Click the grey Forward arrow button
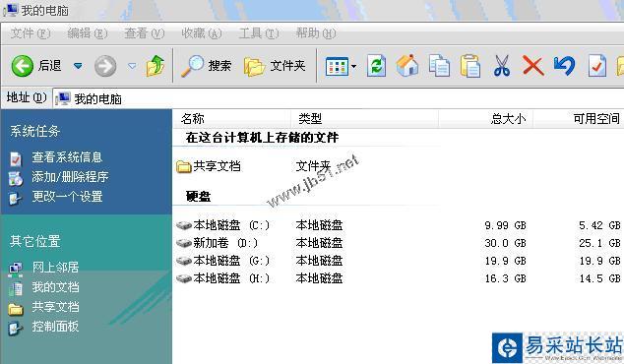This screenshot has height=364, width=624. coord(105,66)
